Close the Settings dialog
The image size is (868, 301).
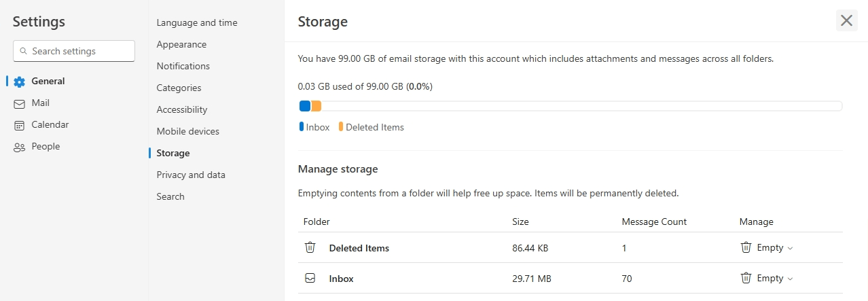[846, 20]
